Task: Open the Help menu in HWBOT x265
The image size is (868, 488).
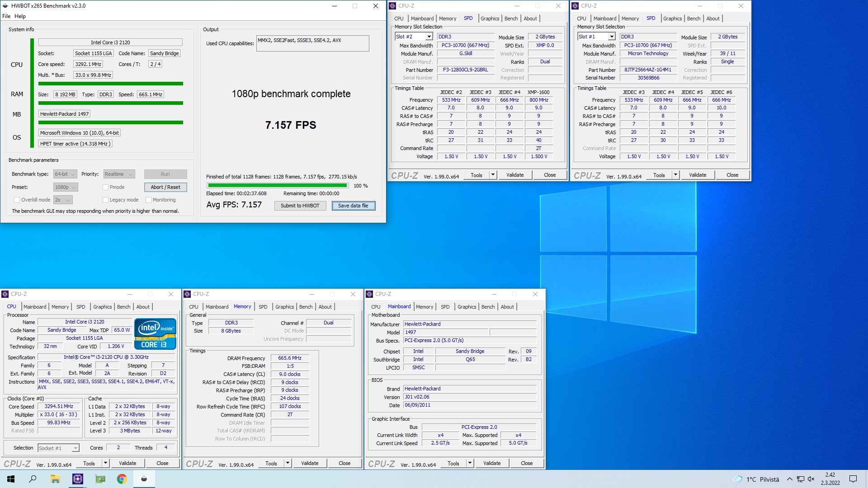Action: 20,16
